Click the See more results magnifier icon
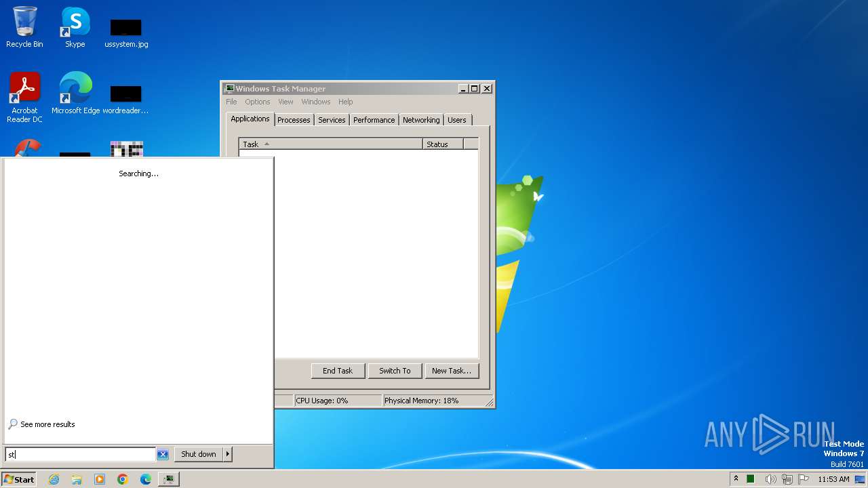 (x=13, y=424)
